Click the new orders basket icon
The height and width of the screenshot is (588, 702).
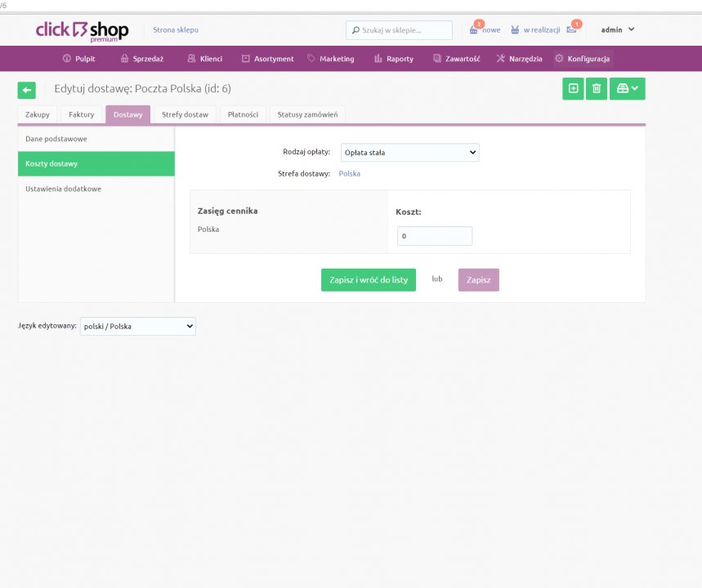click(x=474, y=30)
